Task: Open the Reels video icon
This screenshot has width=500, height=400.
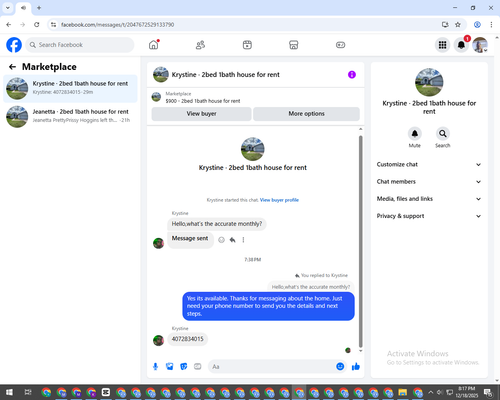Action: pos(247,45)
